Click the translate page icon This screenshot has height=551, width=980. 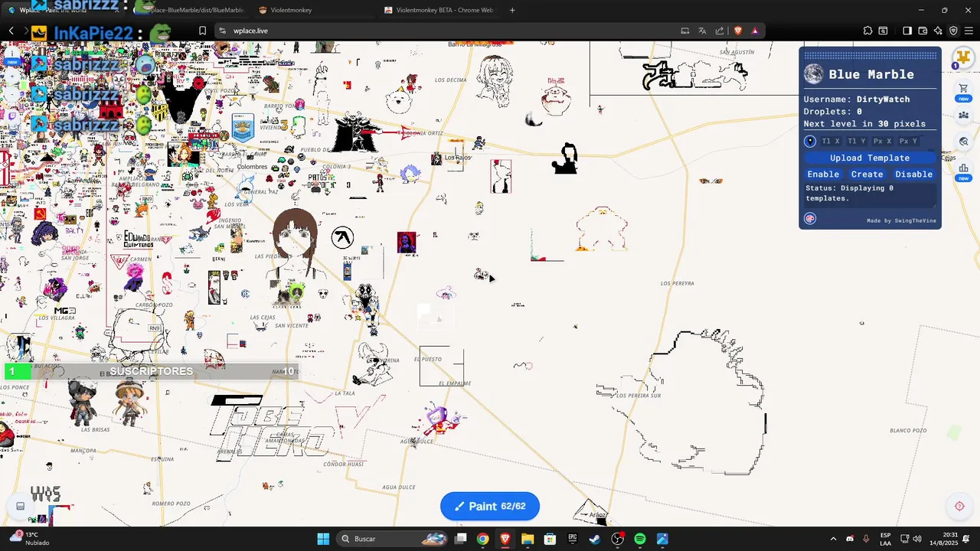[702, 31]
